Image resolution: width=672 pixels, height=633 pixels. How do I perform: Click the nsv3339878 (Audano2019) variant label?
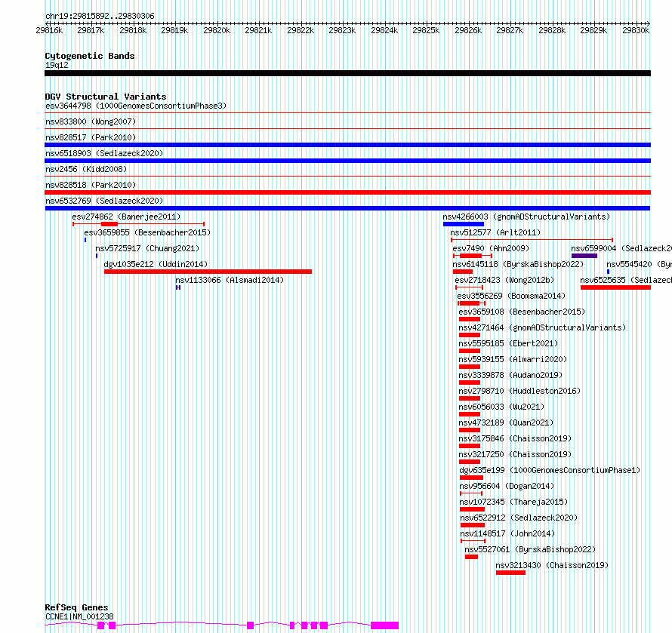pyautogui.click(x=510, y=375)
